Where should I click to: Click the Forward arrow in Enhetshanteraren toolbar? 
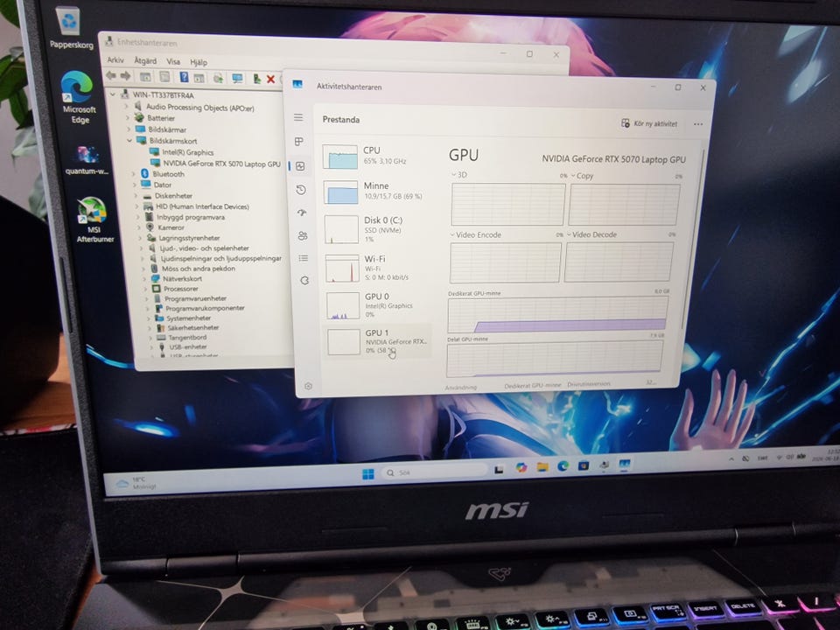(x=125, y=76)
